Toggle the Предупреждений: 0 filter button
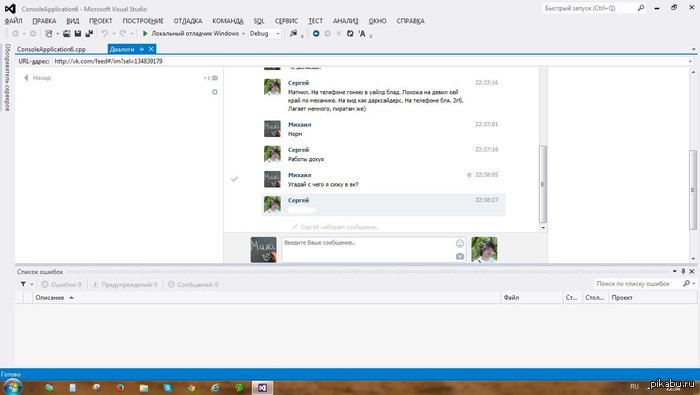The height and width of the screenshot is (395, 700). tap(125, 284)
